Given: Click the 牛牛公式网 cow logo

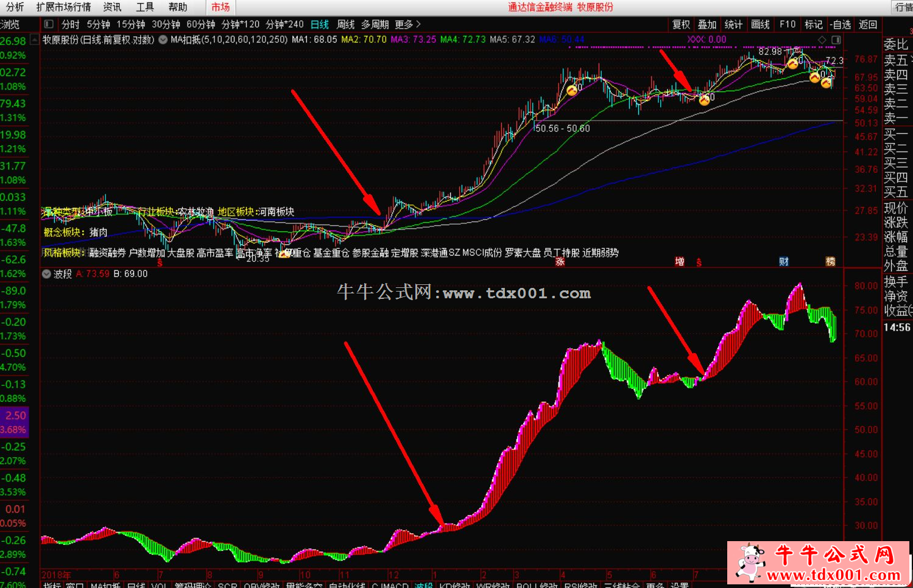Looking at the screenshot, I should (751, 562).
